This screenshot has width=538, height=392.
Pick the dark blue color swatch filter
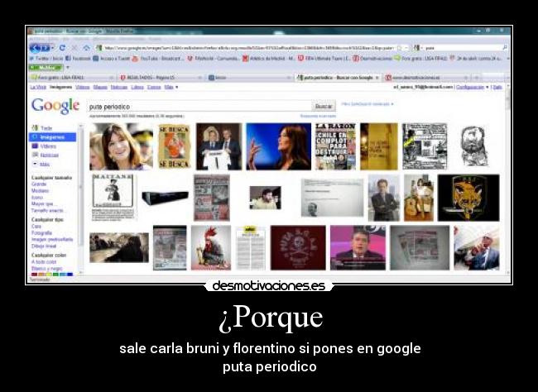70,275
